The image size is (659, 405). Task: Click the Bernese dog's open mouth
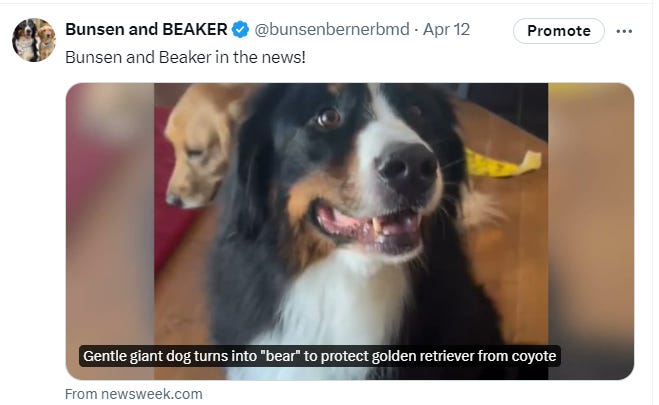click(368, 228)
